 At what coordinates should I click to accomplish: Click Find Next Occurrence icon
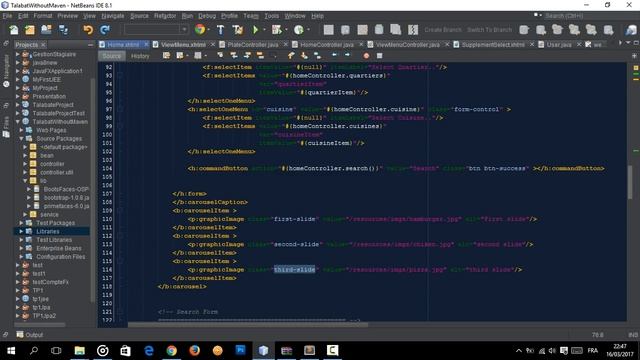(247, 56)
